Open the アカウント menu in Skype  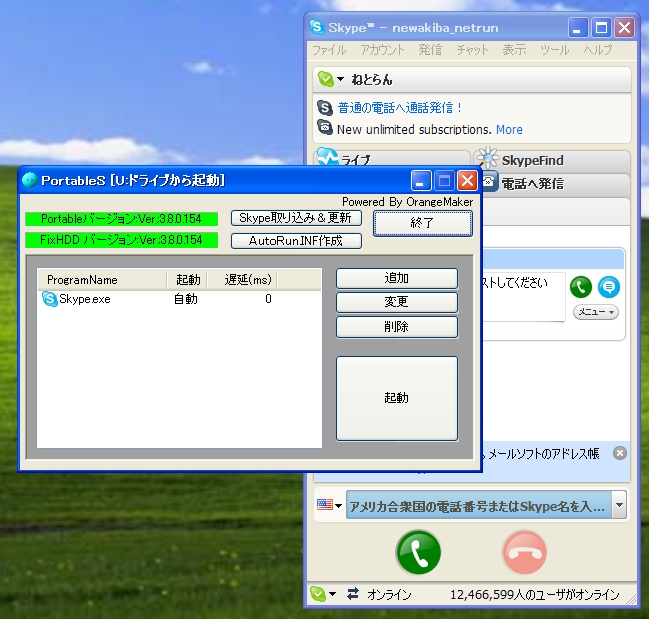382,50
